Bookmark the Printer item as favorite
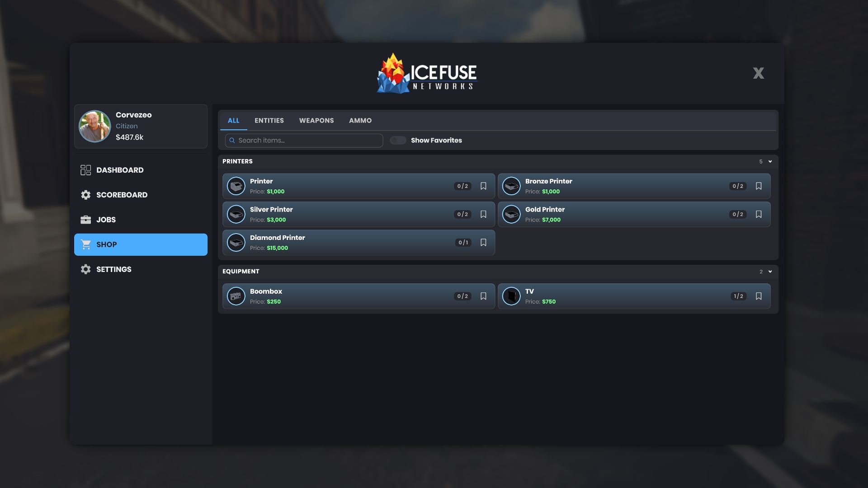This screenshot has width=868, height=488. [483, 186]
